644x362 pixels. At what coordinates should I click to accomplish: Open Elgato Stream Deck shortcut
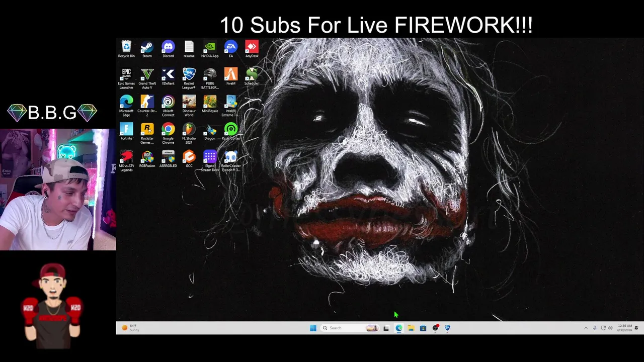210,161
